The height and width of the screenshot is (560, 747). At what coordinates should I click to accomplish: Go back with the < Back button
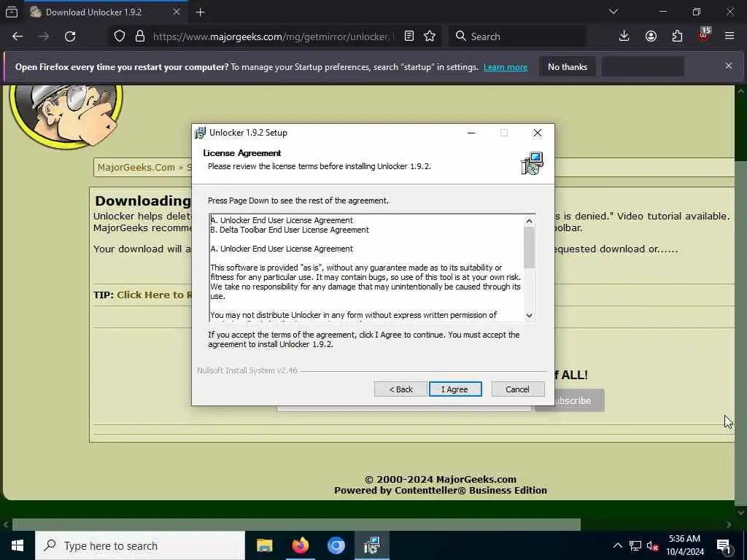click(x=400, y=389)
